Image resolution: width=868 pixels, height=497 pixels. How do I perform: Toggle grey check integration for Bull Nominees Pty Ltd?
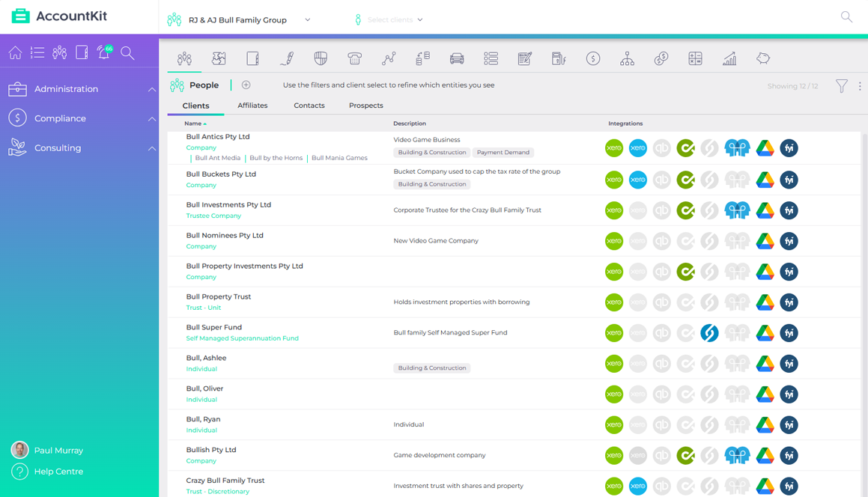pyautogui.click(x=685, y=241)
